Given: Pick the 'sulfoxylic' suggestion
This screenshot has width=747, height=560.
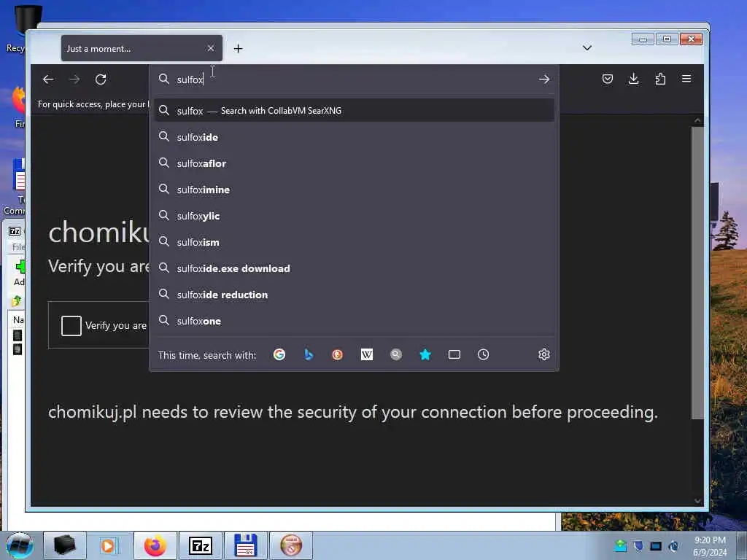Looking at the screenshot, I should point(354,216).
